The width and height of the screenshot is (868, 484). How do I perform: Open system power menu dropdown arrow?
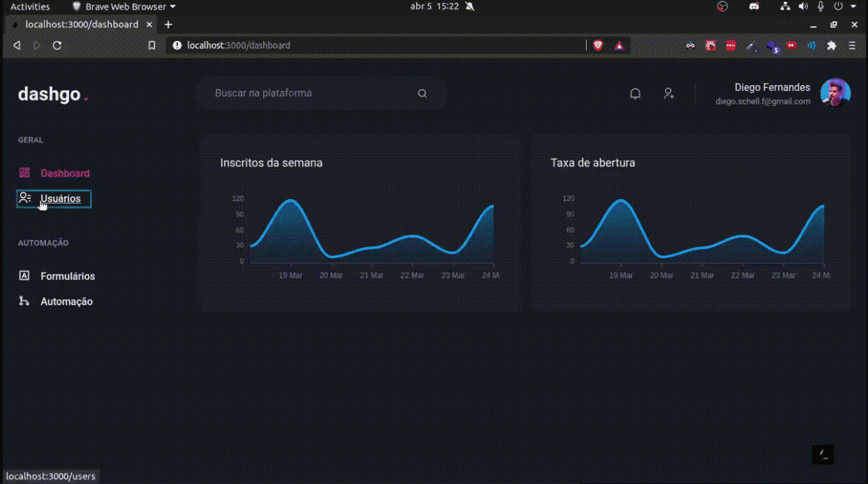point(853,6)
